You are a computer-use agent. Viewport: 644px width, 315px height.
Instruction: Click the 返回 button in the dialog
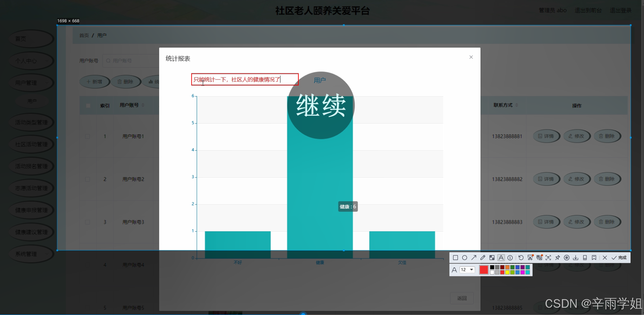[462, 298]
